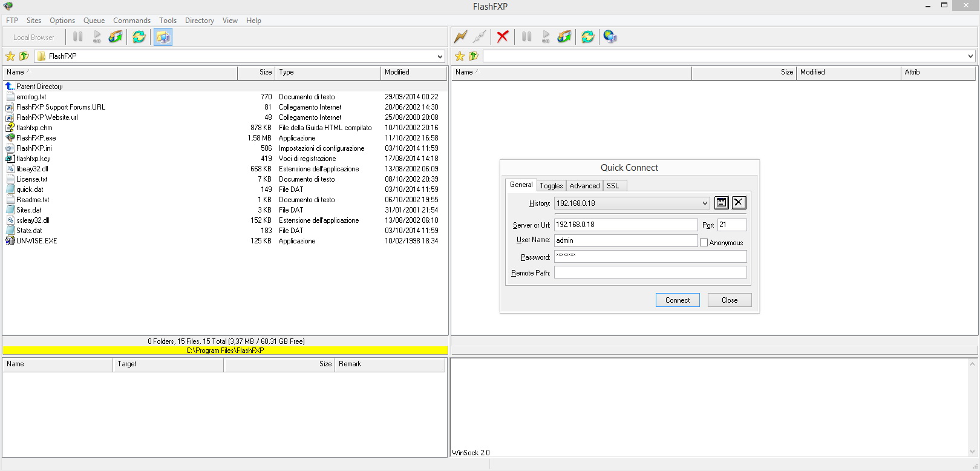
Task: Open the View menu
Action: click(x=230, y=21)
